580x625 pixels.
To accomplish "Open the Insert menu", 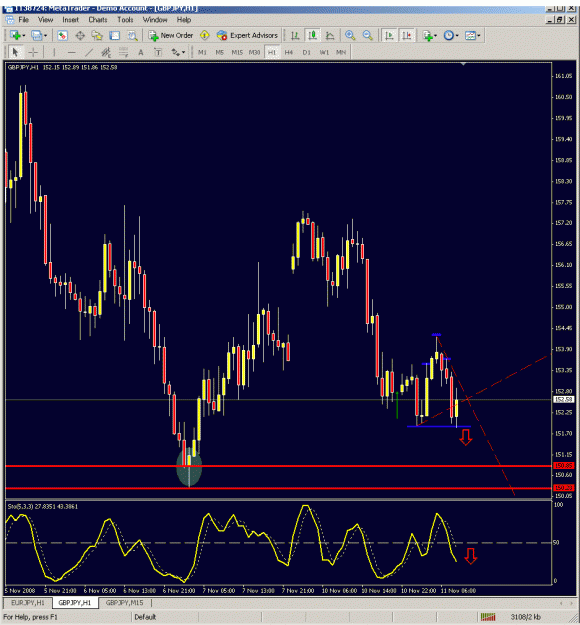I will (x=71, y=20).
